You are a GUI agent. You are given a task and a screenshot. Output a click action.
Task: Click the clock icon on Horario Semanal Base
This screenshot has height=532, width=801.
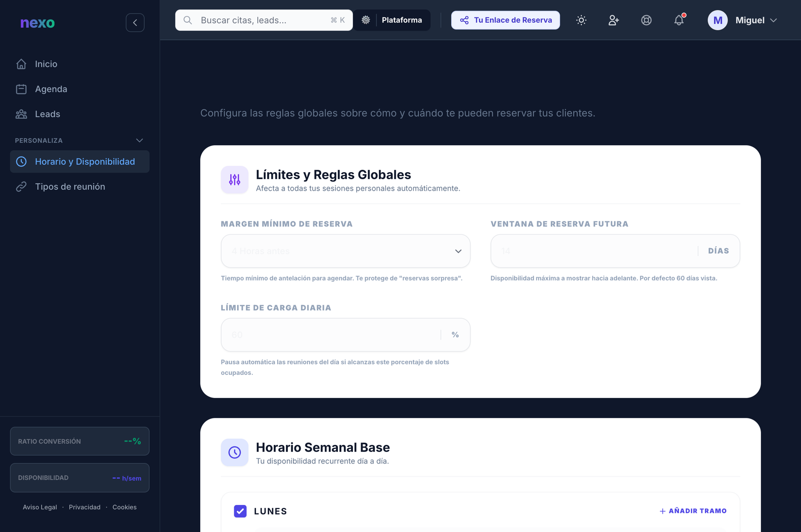pos(234,452)
